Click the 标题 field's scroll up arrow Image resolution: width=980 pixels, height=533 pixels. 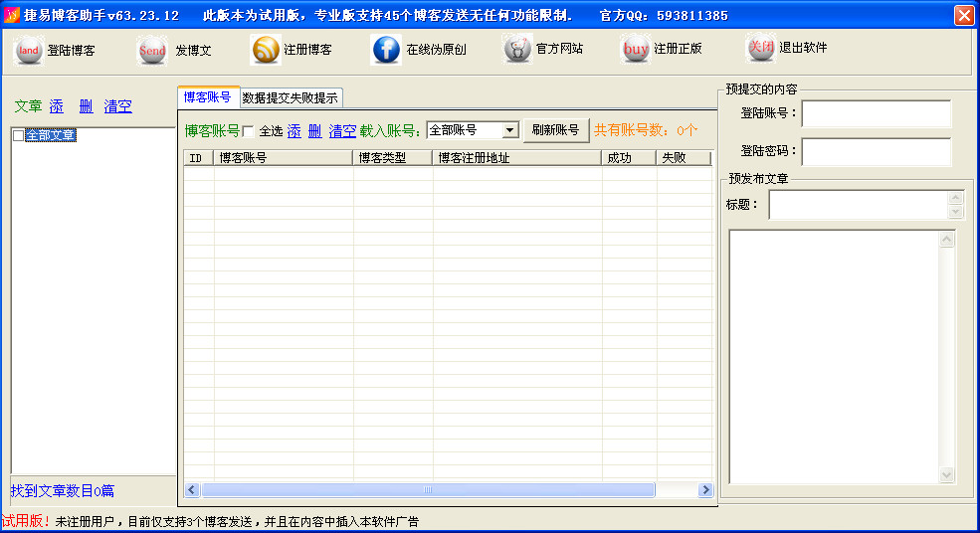pos(956,198)
